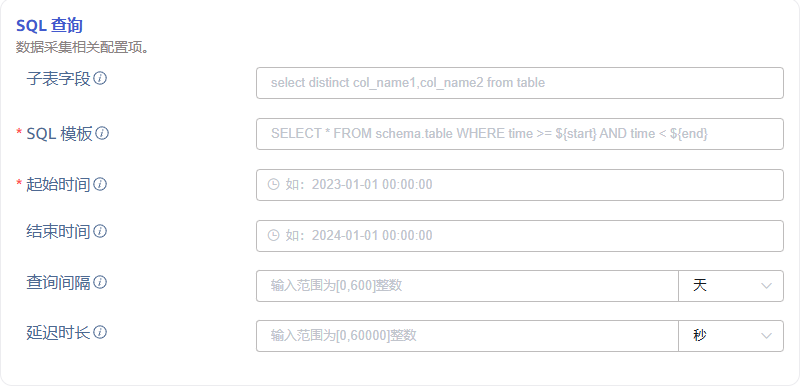Focus the SQL 模板 SELECT statement input
Image resolution: width=800 pixels, height=387 pixels.
[x=519, y=134]
